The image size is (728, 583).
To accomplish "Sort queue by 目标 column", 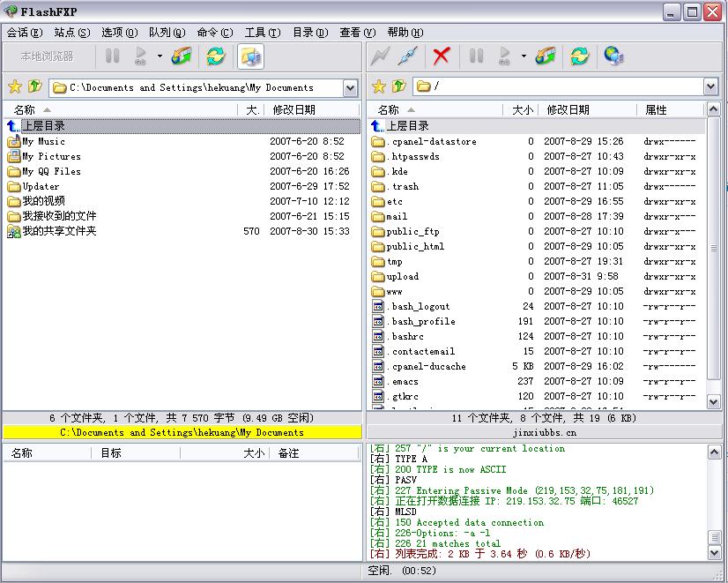I will [x=136, y=453].
